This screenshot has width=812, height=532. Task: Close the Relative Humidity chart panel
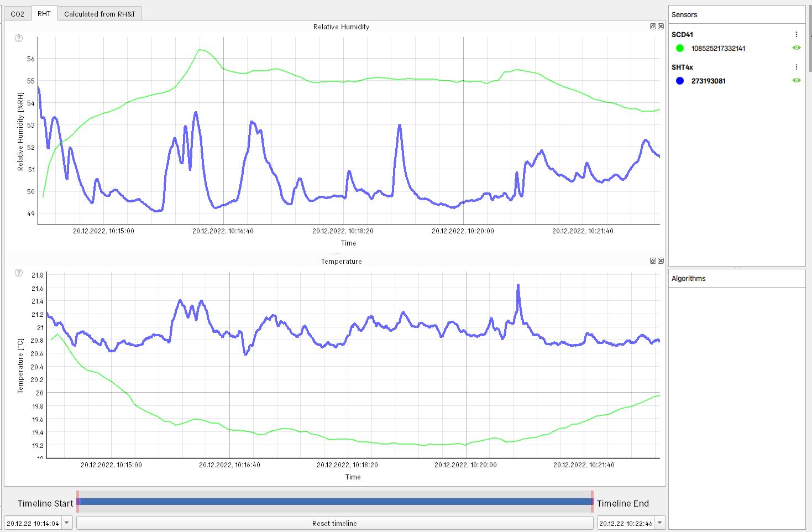(x=661, y=27)
